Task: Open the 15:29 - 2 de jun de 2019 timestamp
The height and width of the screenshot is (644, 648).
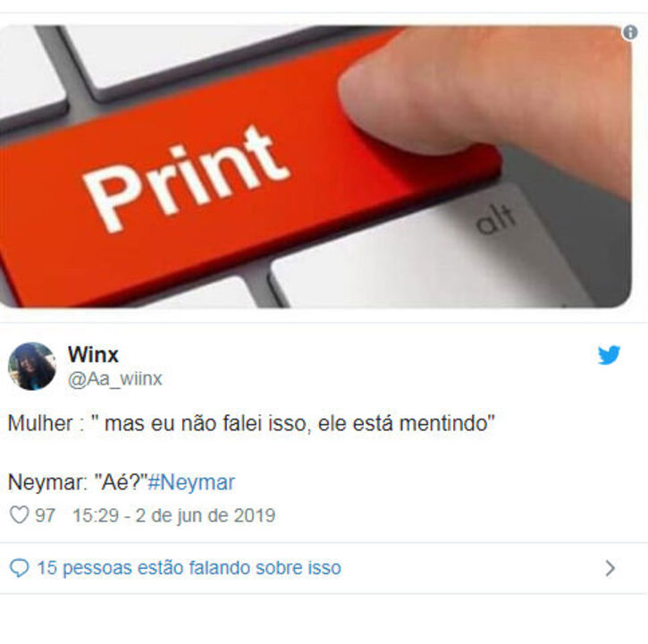Action: click(x=173, y=515)
